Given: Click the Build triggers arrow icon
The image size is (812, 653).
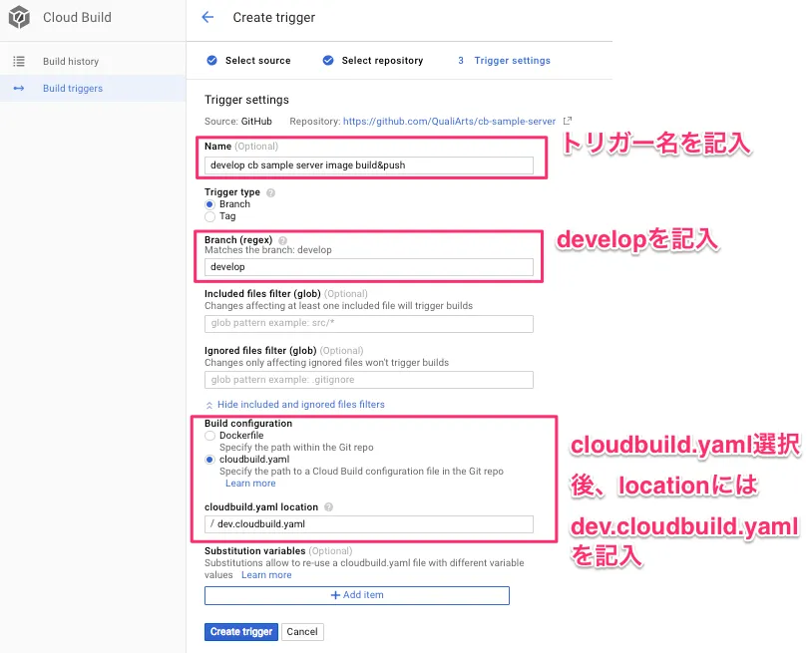Looking at the screenshot, I should [x=19, y=89].
